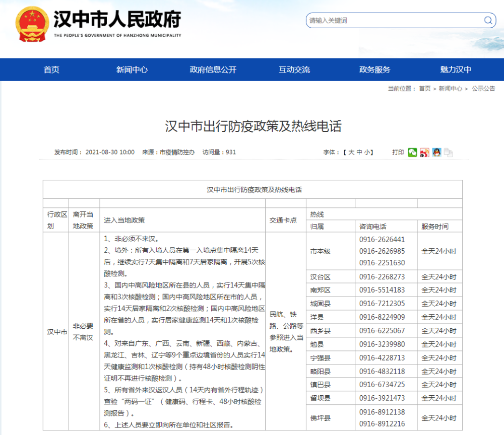Screen dimensions: 504x435
Task: Click the 佛坪县 cell
Action: 331,418
